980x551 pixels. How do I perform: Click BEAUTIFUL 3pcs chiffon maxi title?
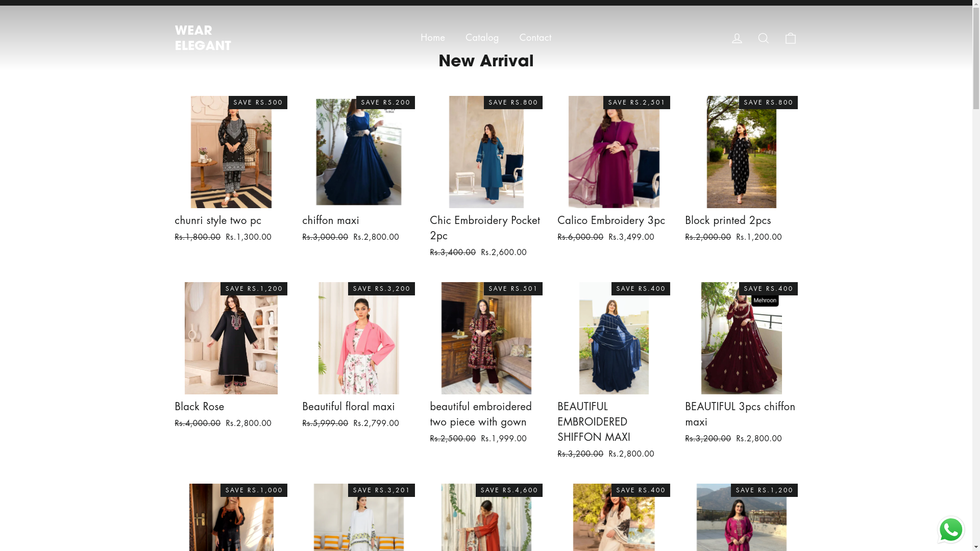(740, 414)
